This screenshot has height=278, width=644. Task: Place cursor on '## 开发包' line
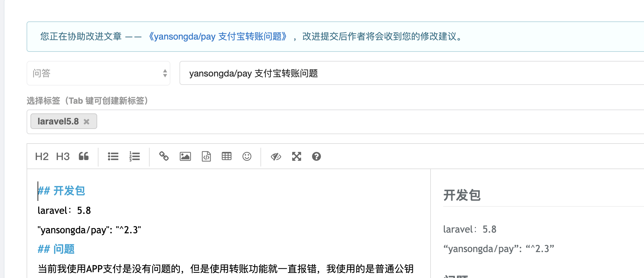tap(62, 191)
